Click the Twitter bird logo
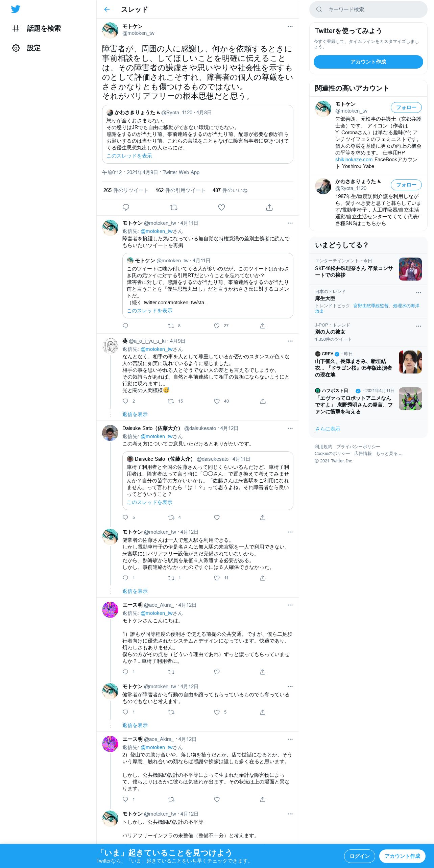This screenshot has height=868, width=434. [x=16, y=9]
